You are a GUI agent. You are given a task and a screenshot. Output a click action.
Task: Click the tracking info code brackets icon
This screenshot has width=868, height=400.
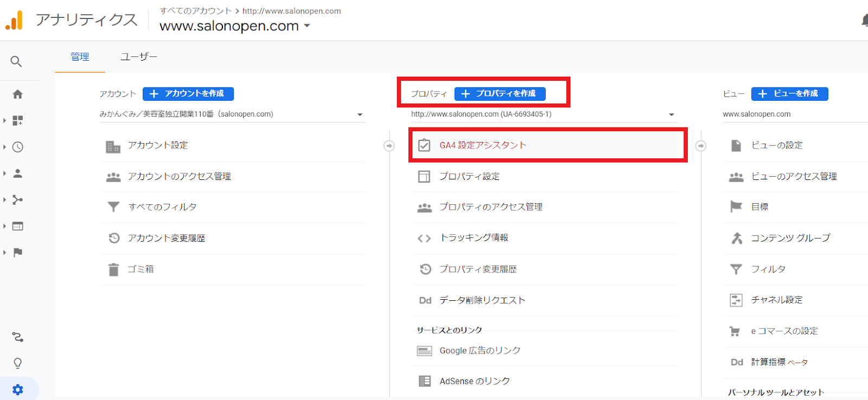pyautogui.click(x=424, y=238)
